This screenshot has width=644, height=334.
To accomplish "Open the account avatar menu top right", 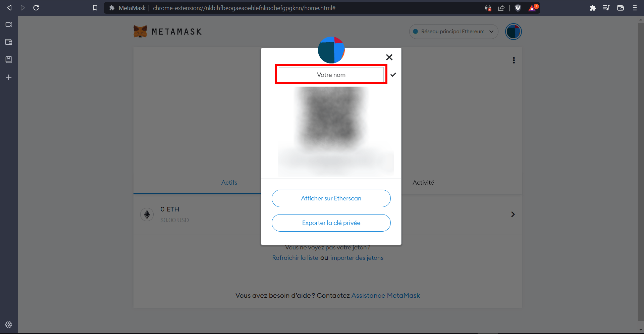I will 513,32.
